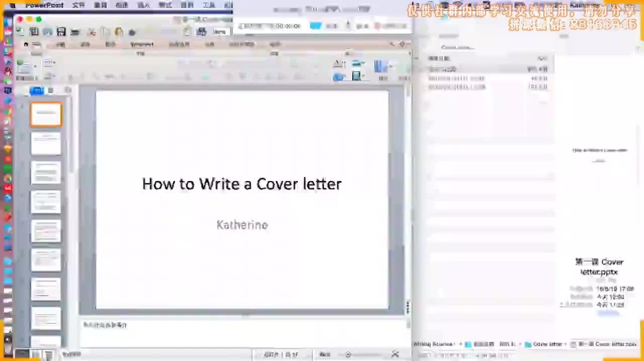Viewport: 644px width, 361px height.
Task: Click the text direction icon in ribbon
Action: tap(340, 63)
